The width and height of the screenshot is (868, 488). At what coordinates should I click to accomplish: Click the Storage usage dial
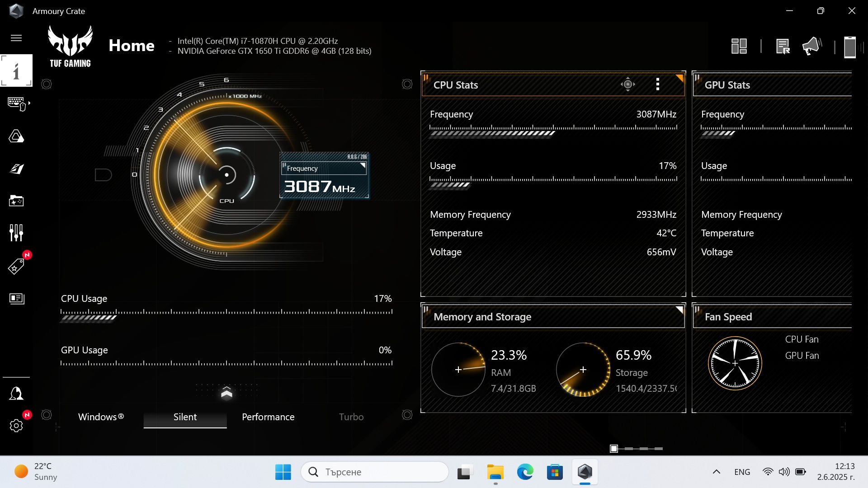[583, 370]
